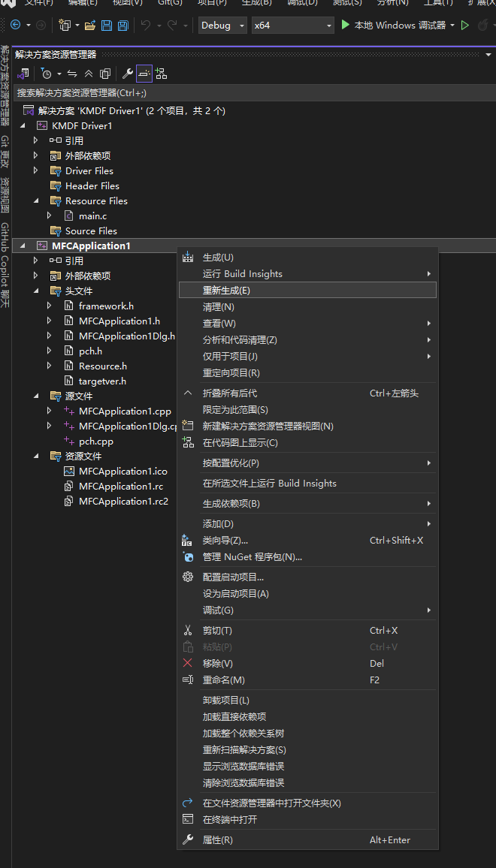Collapse the MFCApplication1 project node

(x=23, y=246)
